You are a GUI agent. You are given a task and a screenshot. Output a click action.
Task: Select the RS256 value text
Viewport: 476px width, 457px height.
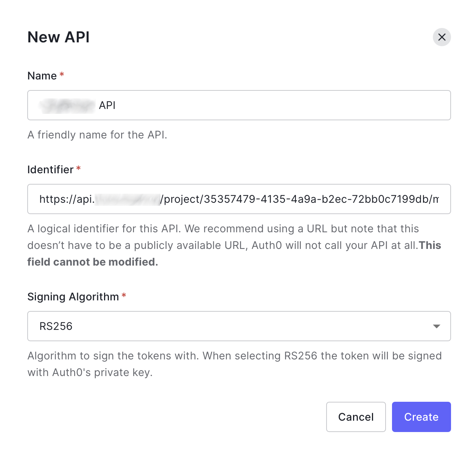(56, 326)
